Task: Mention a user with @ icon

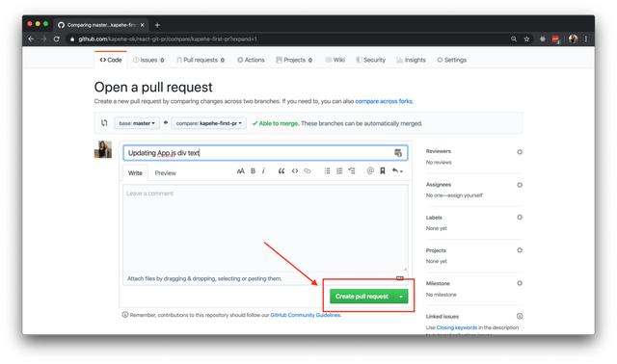Action: 370,170
